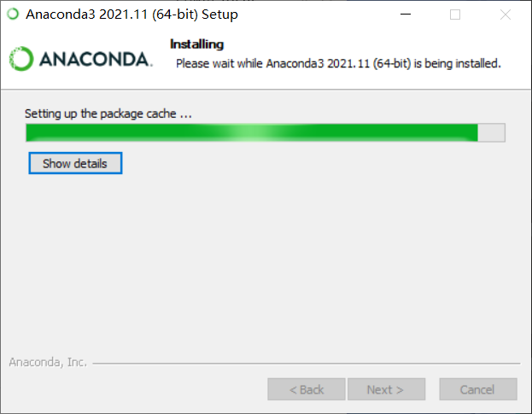Expand the installation log with Show details
The height and width of the screenshot is (414, 532).
75,163
